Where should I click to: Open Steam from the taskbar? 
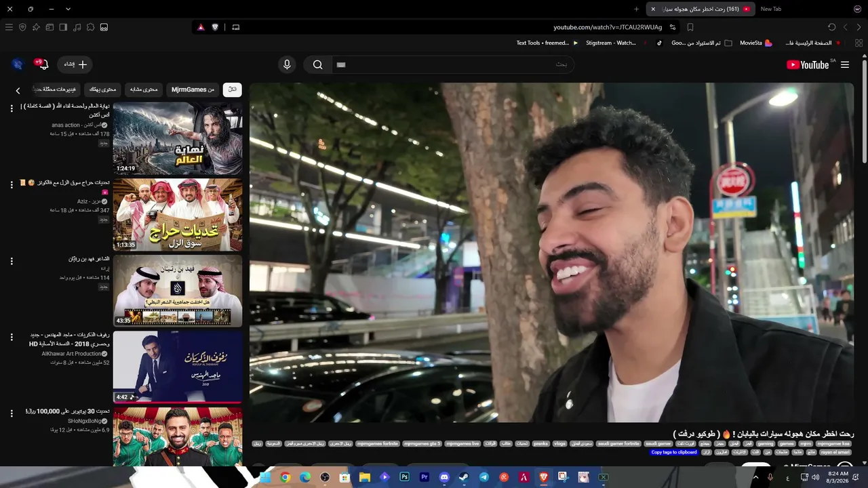(464, 477)
